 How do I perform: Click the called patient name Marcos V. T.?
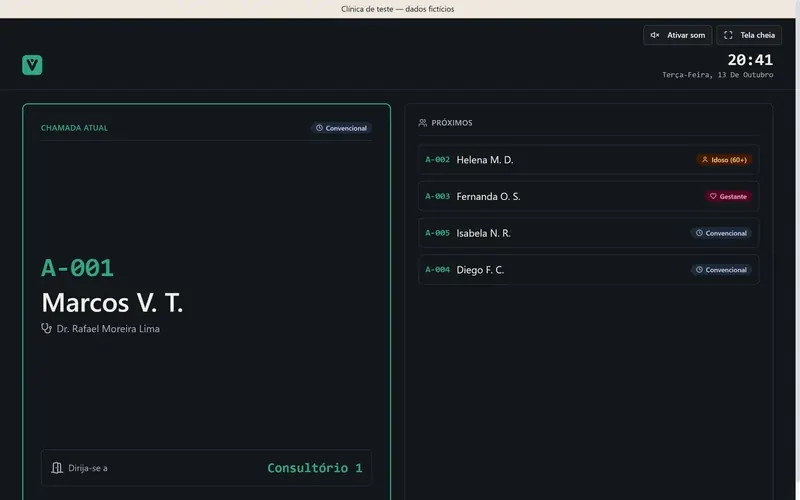(x=112, y=303)
